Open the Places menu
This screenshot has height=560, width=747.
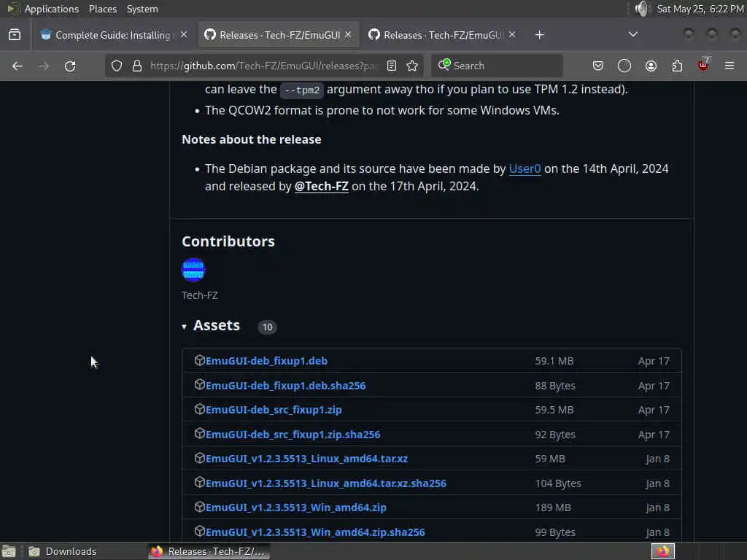click(x=102, y=9)
